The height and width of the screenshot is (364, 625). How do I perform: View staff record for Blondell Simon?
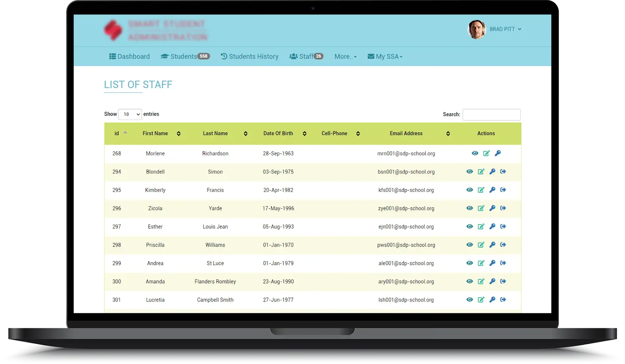(470, 172)
